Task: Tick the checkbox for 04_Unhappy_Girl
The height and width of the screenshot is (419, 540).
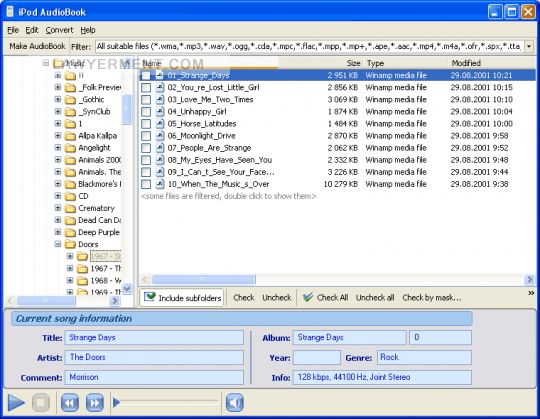Action: [146, 112]
